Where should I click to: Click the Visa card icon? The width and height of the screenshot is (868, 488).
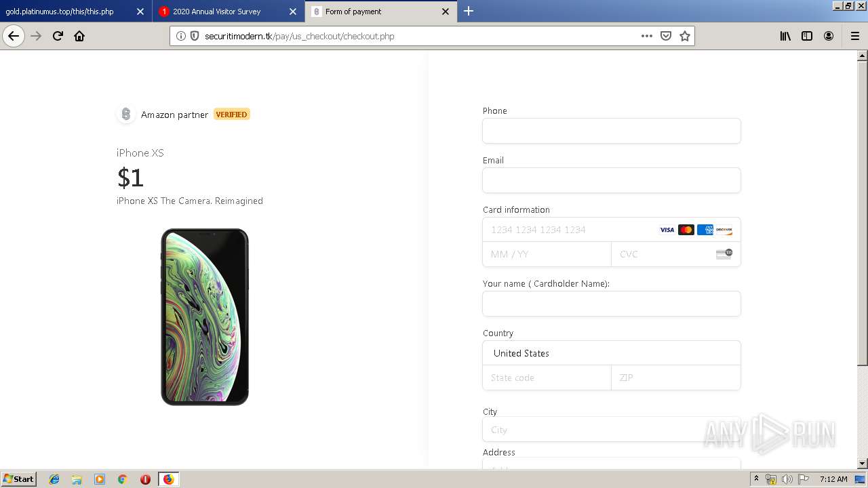click(x=667, y=230)
